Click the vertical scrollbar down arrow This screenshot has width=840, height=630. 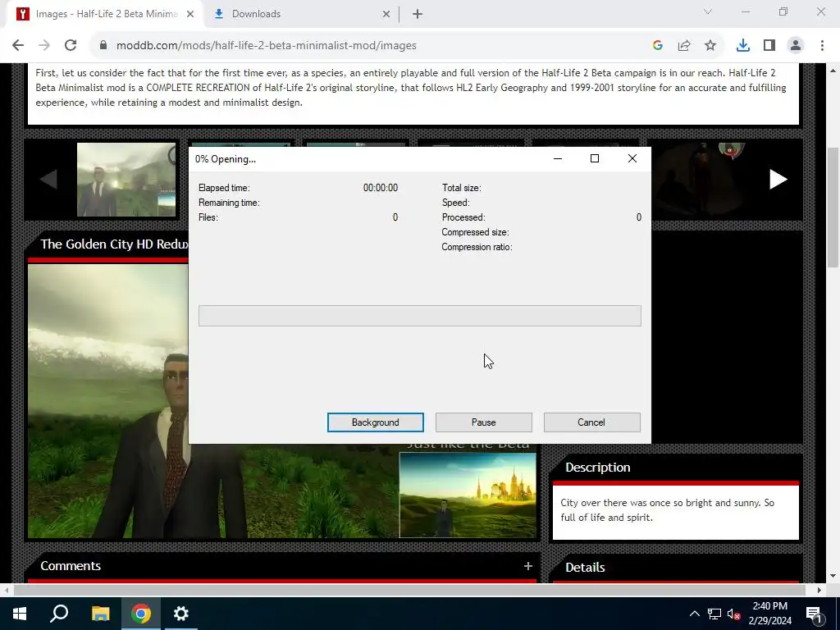click(x=833, y=577)
